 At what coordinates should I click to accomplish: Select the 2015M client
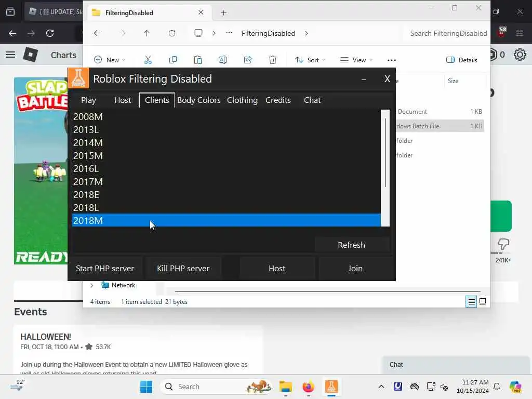(x=227, y=156)
